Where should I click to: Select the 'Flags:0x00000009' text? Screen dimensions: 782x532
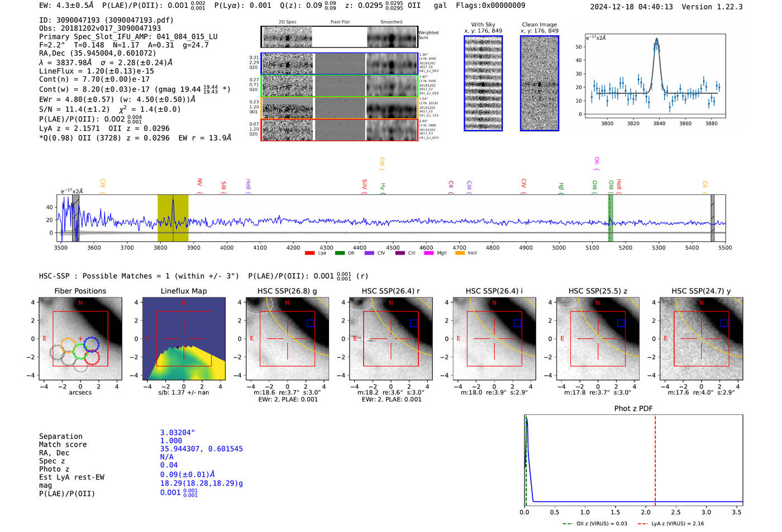(x=490, y=6)
